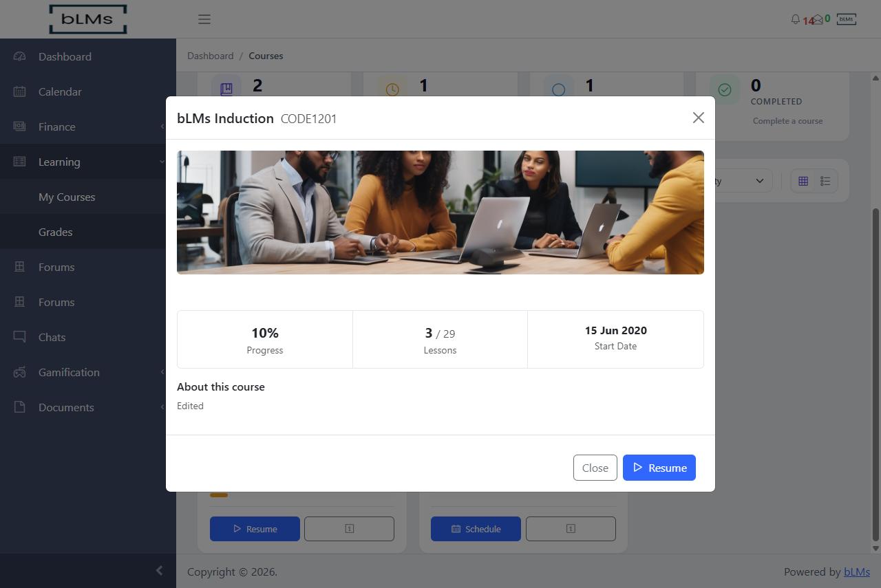The width and height of the screenshot is (881, 588).
Task: Click the Schedule button on the background card
Action: tap(476, 529)
